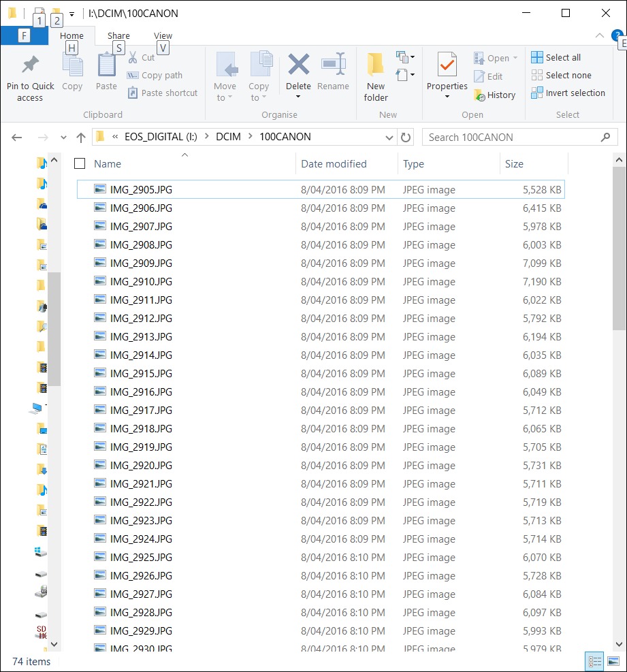Pin folder to Quick access
The height and width of the screenshot is (672, 627).
[30, 78]
